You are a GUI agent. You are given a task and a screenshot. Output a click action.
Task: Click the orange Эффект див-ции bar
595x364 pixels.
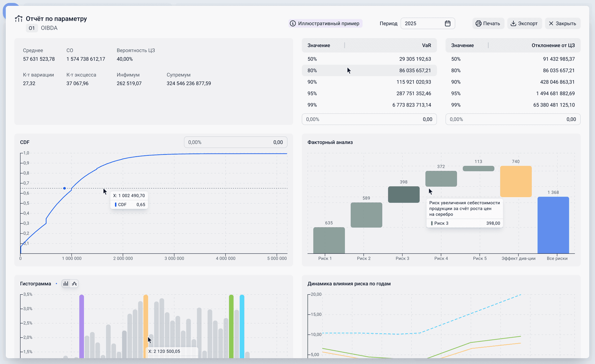point(516,181)
